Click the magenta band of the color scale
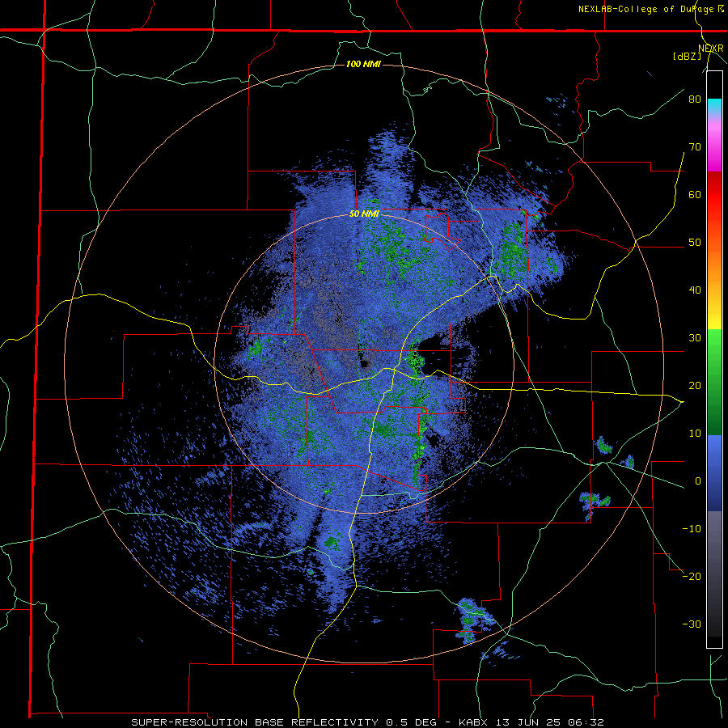Screen dimensions: 728x728 (x=714, y=148)
